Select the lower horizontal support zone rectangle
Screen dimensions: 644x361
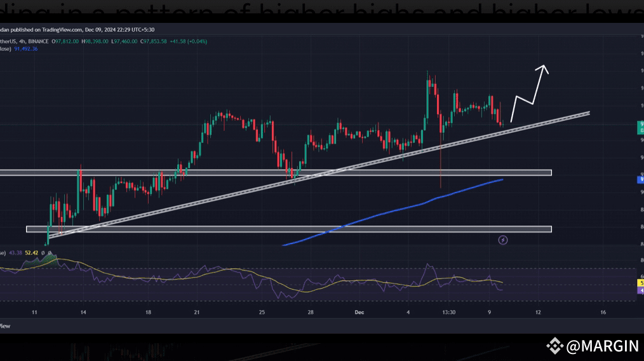coord(289,229)
